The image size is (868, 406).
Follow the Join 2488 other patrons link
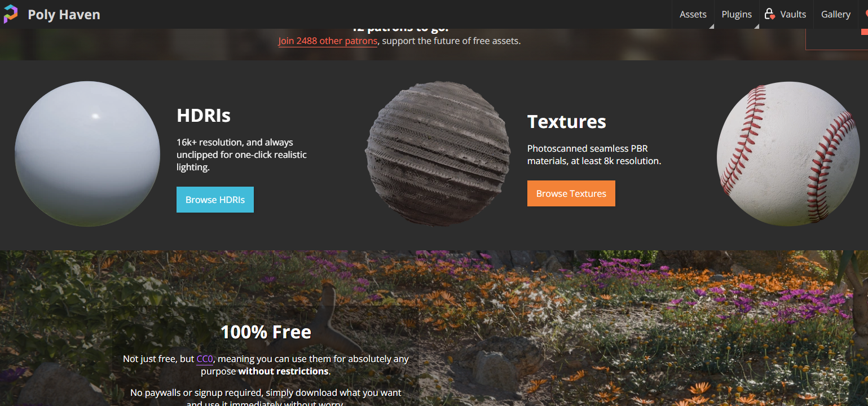click(328, 41)
